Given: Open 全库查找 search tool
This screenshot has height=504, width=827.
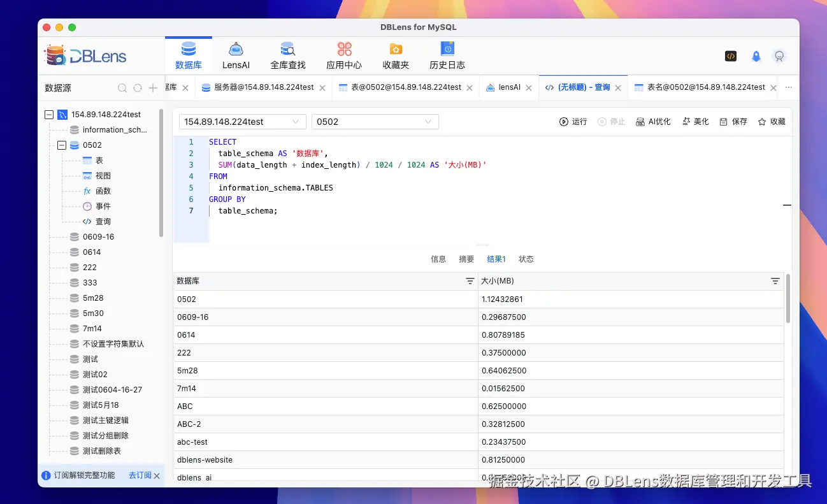Looking at the screenshot, I should (288, 55).
